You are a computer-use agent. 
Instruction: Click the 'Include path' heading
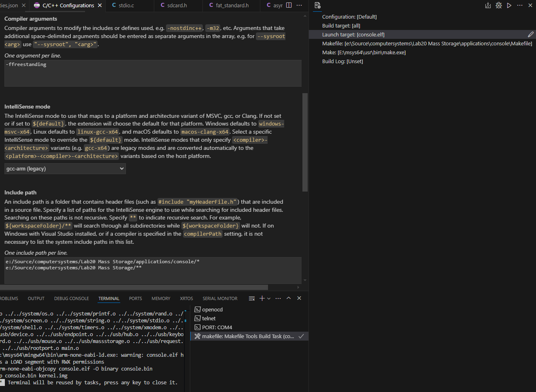[x=20, y=192]
